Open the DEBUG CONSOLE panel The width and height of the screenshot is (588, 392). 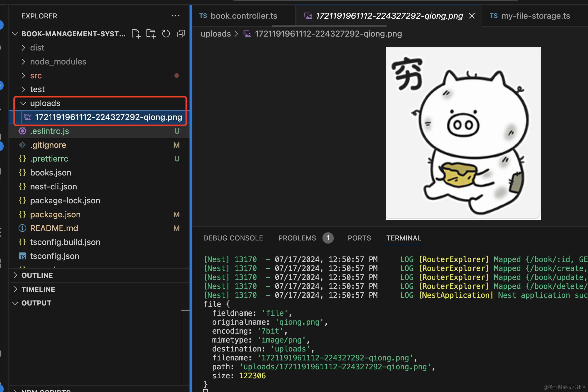coord(233,238)
